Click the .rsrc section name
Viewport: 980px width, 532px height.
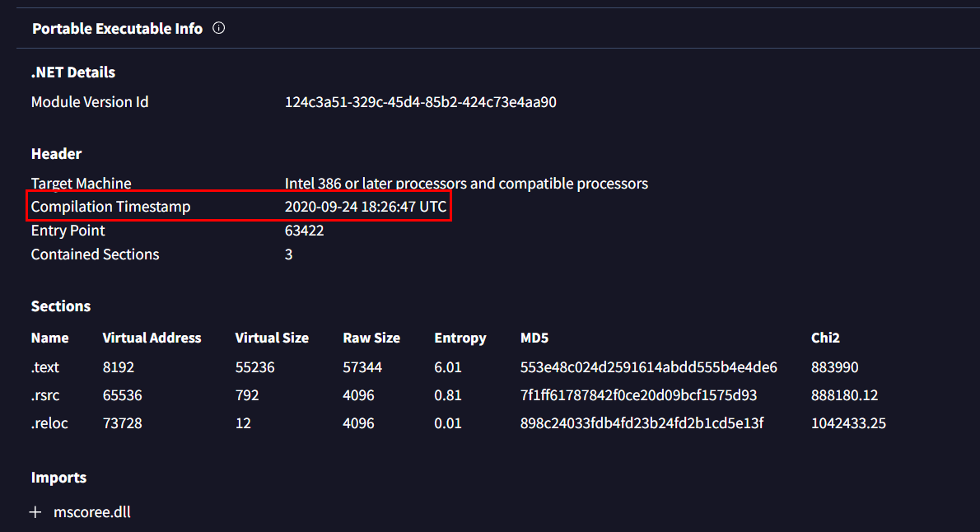point(45,395)
